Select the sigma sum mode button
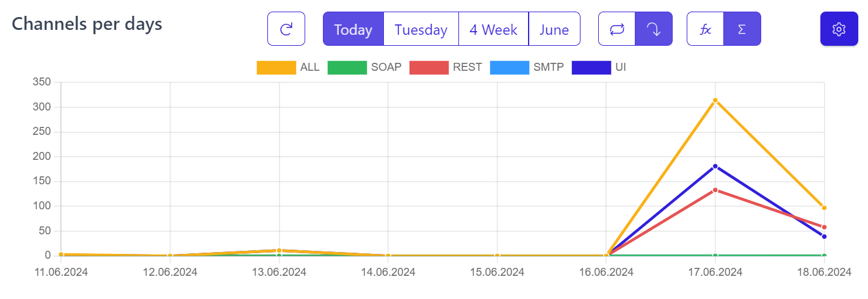The height and width of the screenshot is (299, 868). tap(742, 29)
